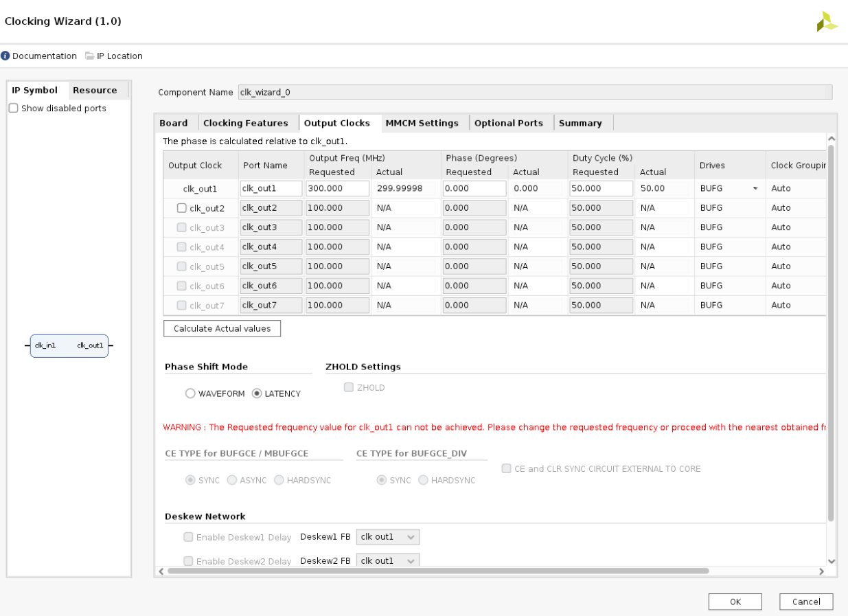Expand the Deskew2 FB dropdown
The image size is (848, 616).
(x=387, y=560)
